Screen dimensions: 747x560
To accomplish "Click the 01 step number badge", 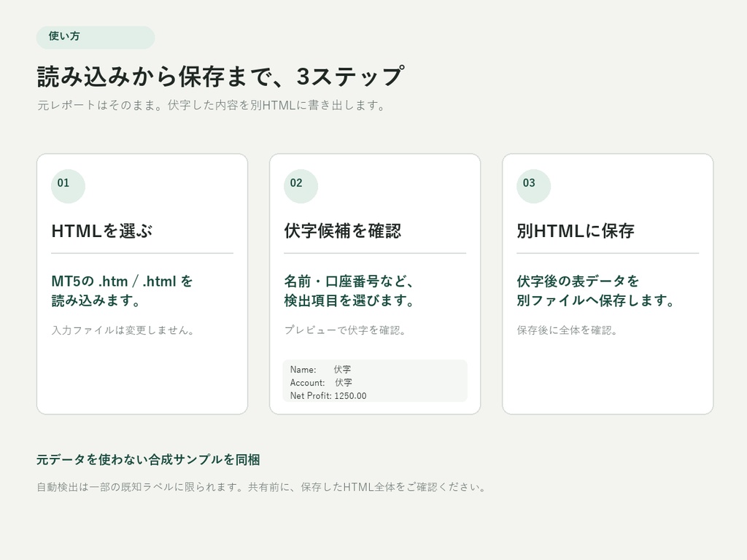I will (x=68, y=186).
